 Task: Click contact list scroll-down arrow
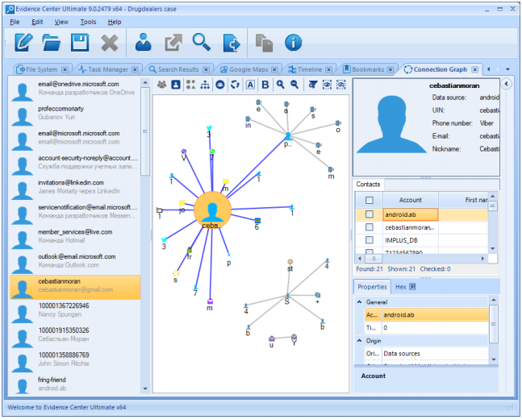point(145,389)
